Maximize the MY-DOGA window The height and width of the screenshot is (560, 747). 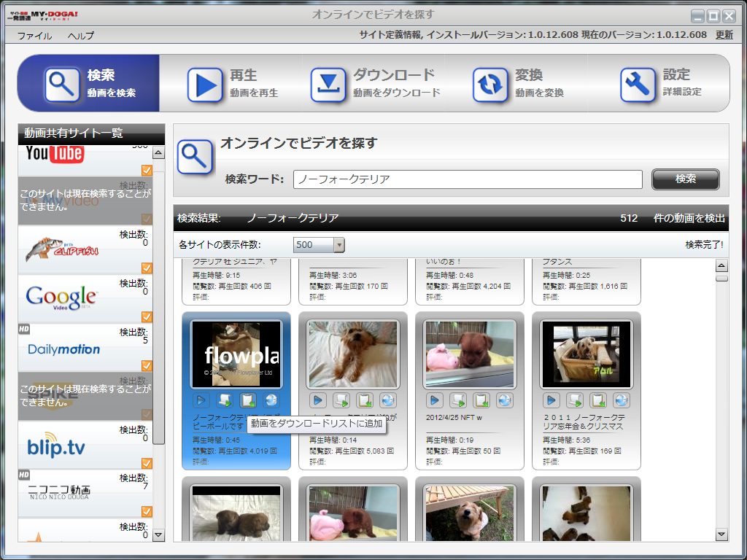(x=713, y=16)
